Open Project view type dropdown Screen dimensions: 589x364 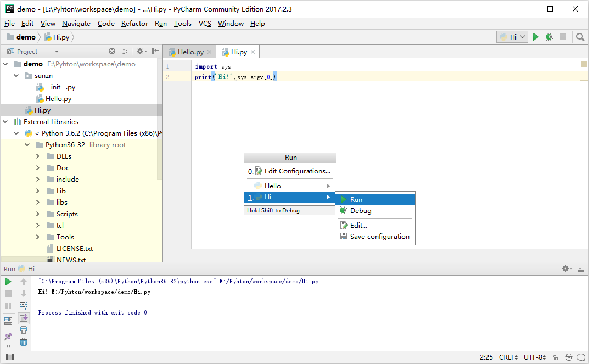57,52
